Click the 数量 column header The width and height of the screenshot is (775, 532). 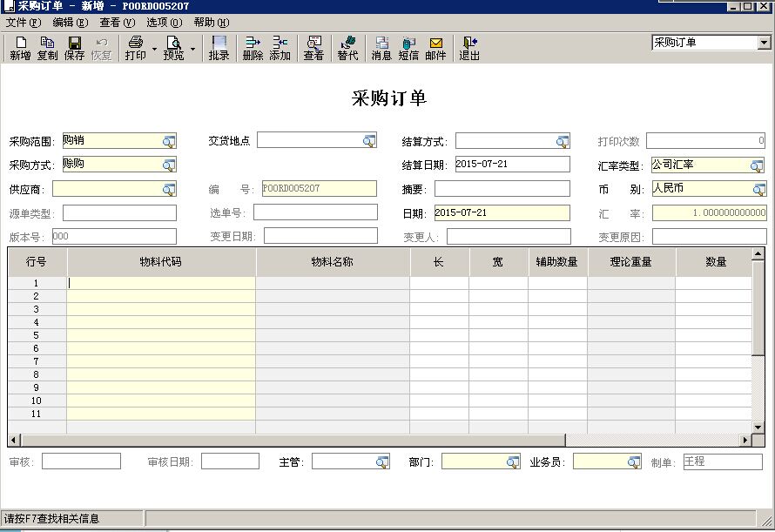(x=715, y=261)
